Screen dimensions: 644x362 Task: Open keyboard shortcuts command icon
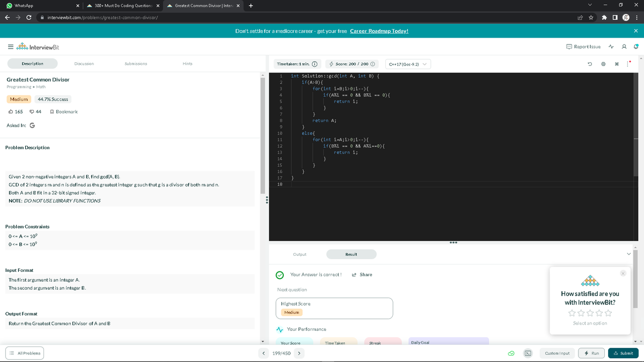[616, 64]
